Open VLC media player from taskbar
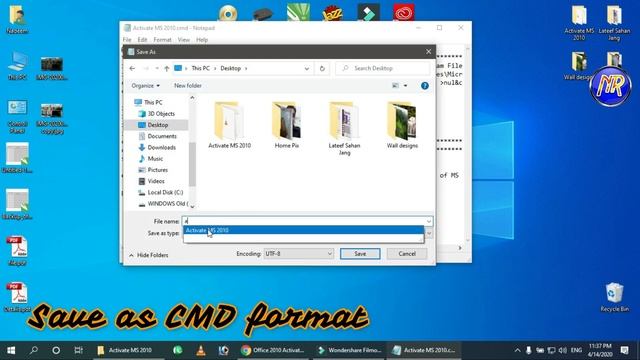Viewport: 640px width, 360px height. tap(200, 350)
